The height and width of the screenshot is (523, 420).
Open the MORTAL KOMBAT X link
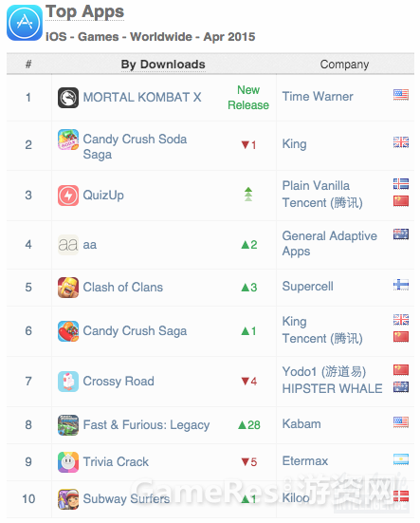click(142, 98)
